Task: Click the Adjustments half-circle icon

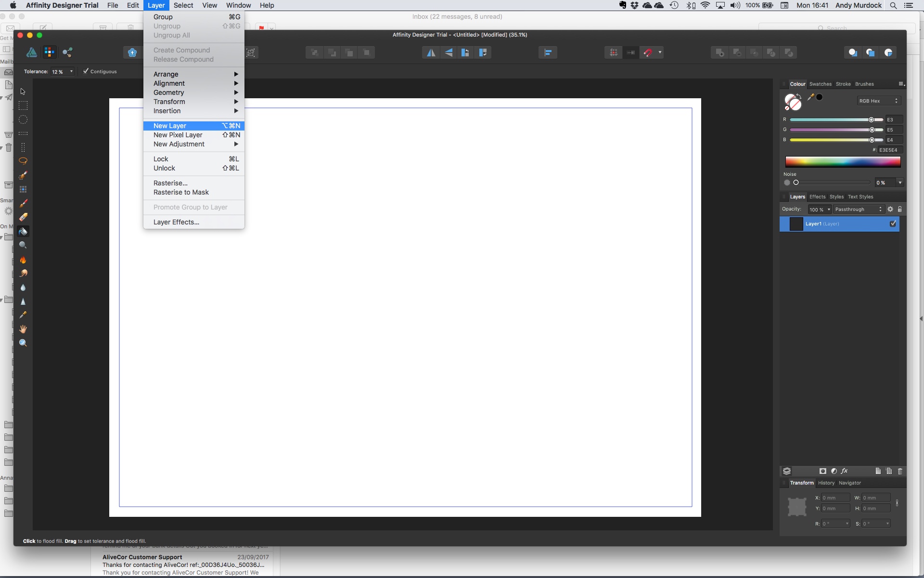Action: [834, 471]
